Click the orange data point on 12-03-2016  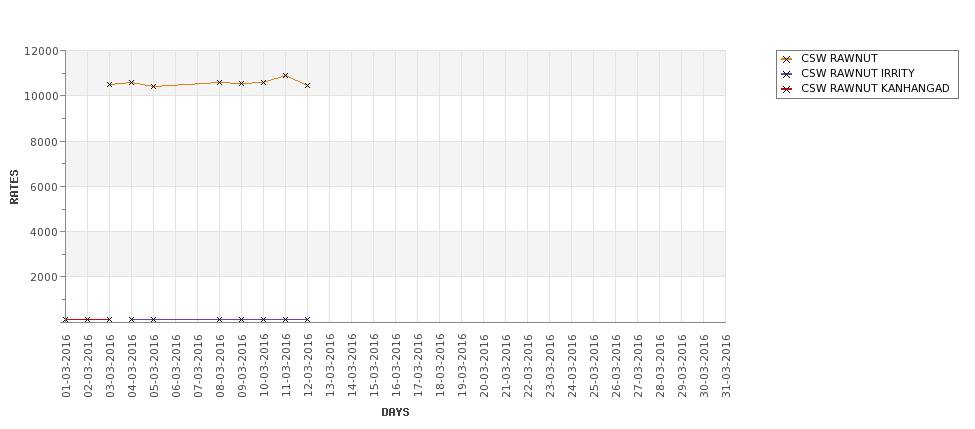(307, 85)
